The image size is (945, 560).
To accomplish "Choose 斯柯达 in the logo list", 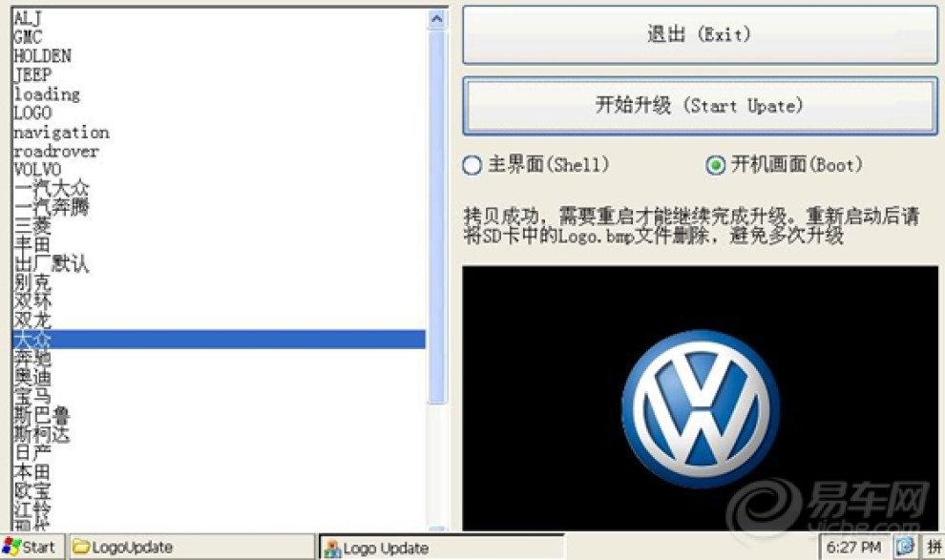I will pyautogui.click(x=41, y=434).
